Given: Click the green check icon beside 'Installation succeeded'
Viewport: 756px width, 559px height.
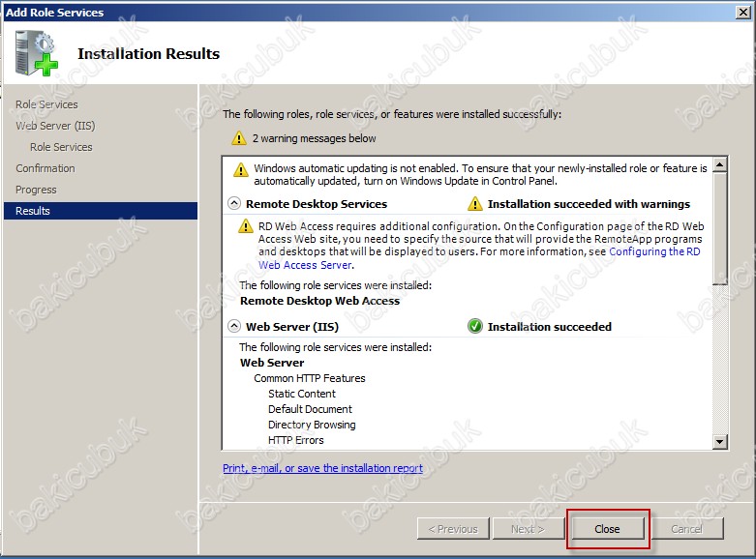Looking at the screenshot, I should tap(475, 326).
